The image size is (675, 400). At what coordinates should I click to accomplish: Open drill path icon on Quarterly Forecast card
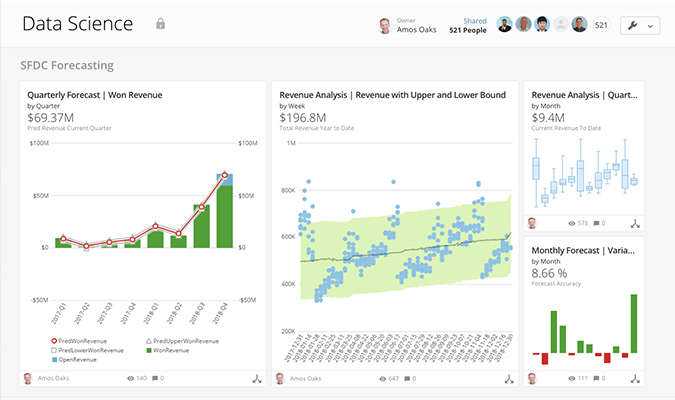pos(256,379)
